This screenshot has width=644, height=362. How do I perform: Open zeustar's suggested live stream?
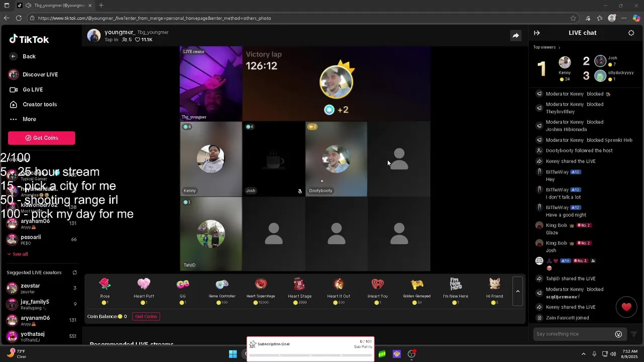click(x=41, y=288)
